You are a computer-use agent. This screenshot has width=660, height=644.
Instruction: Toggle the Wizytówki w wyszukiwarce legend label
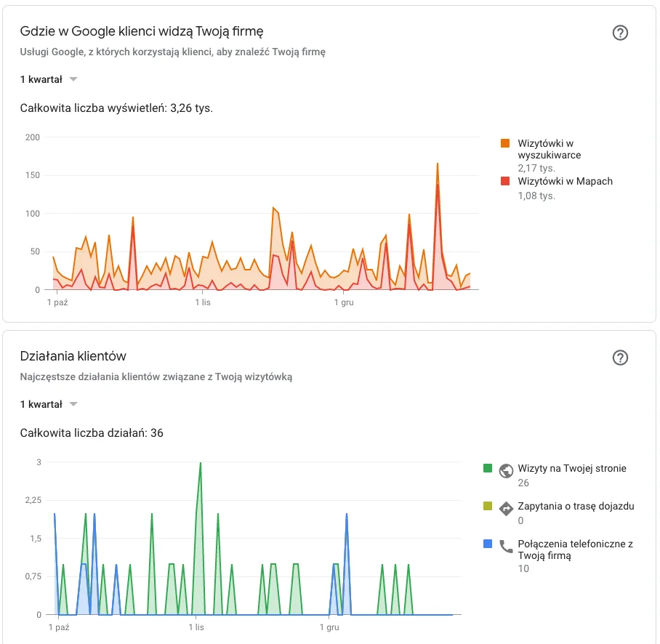coord(549,149)
